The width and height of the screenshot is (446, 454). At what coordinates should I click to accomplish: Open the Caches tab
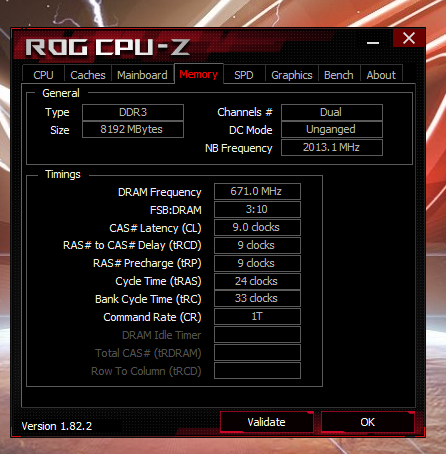(88, 75)
